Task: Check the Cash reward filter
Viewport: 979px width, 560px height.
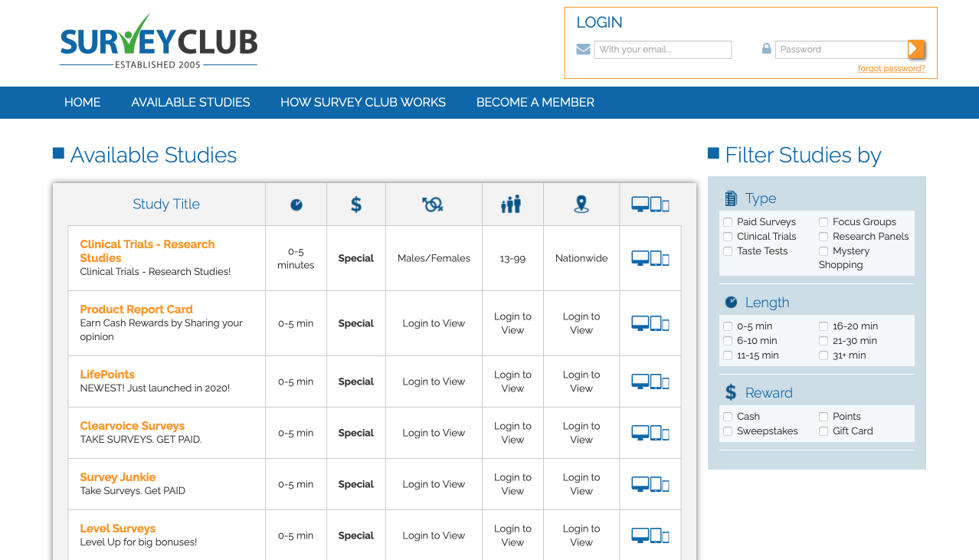Action: click(728, 417)
